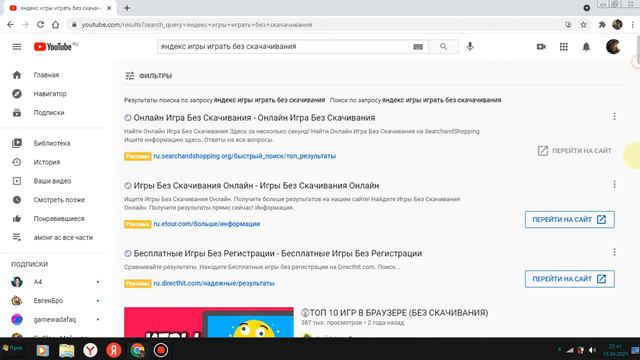Open Подписки in the sidebar
The width and height of the screenshot is (640, 360).
[53, 112]
